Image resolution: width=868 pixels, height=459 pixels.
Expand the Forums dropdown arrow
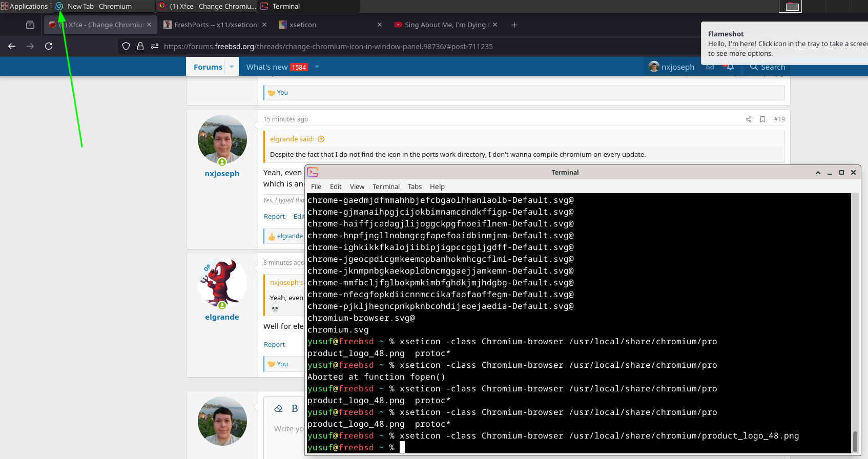232,67
